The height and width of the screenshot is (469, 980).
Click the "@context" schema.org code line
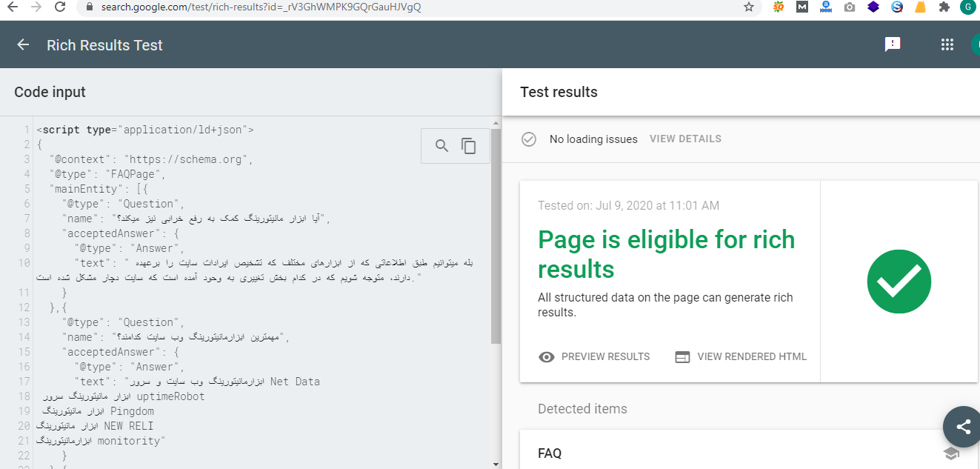click(x=152, y=159)
